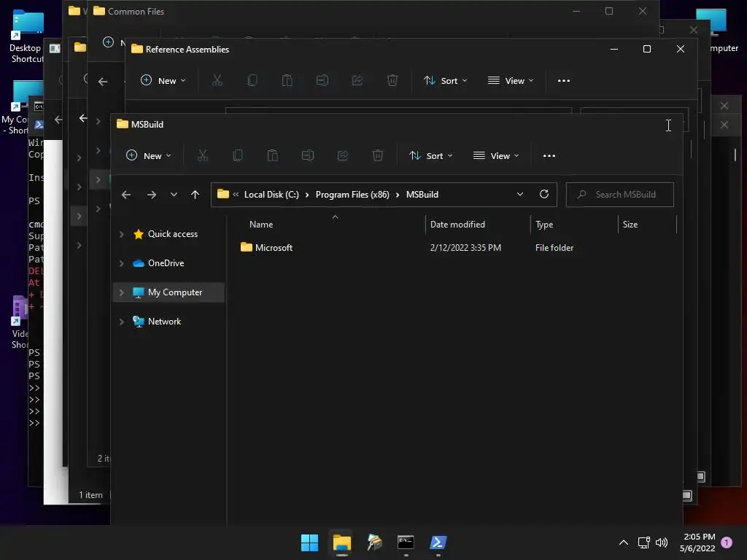Click Share icon in MSBuild window toolbar
This screenshot has height=560, width=747.
(343, 156)
